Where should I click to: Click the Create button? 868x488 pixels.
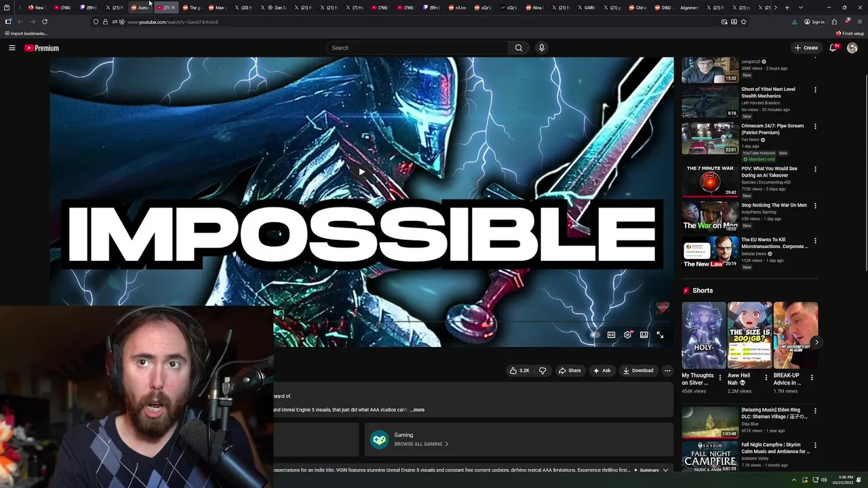click(x=806, y=48)
